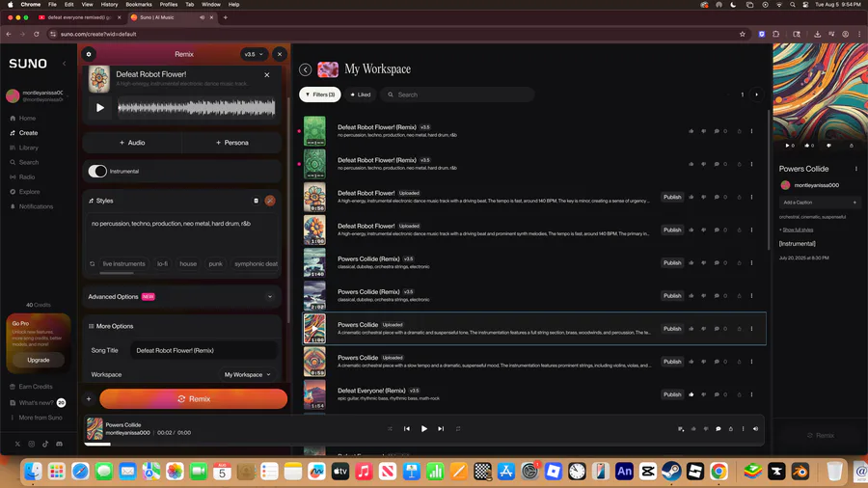Viewport: 868px width, 488px height.
Task: Expand Advanced Options section
Action: (181, 297)
